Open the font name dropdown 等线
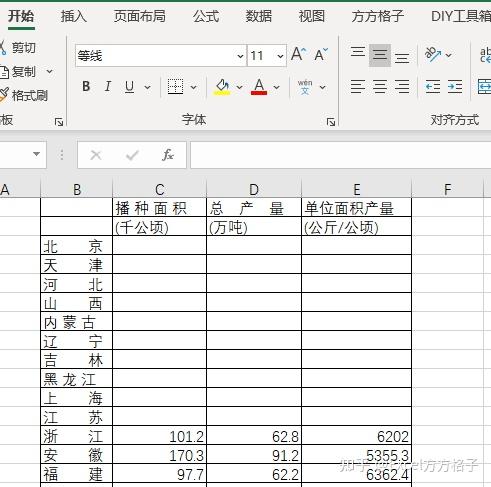 click(x=240, y=56)
